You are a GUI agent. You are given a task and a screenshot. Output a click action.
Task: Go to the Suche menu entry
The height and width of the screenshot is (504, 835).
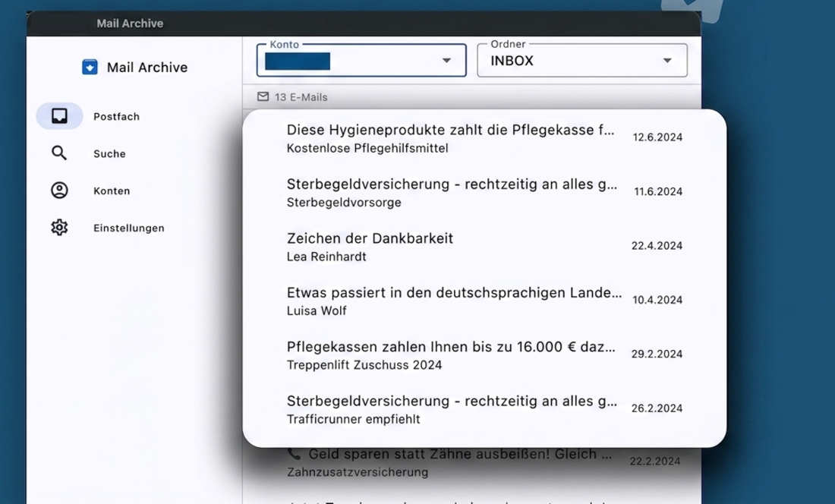110,154
